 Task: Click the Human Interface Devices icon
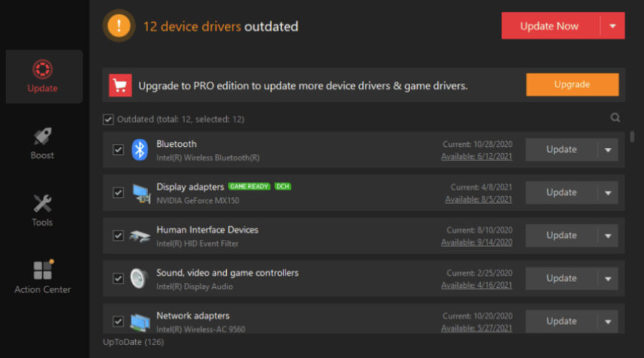coord(140,236)
